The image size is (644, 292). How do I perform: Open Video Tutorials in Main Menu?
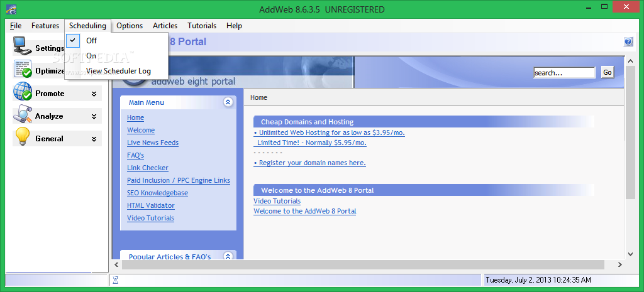[x=151, y=218]
